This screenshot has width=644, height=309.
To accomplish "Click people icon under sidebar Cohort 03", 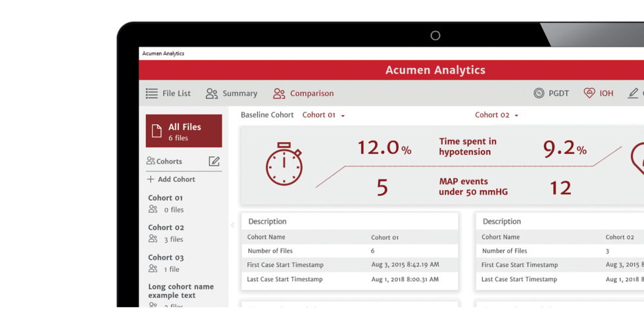I will click(153, 269).
